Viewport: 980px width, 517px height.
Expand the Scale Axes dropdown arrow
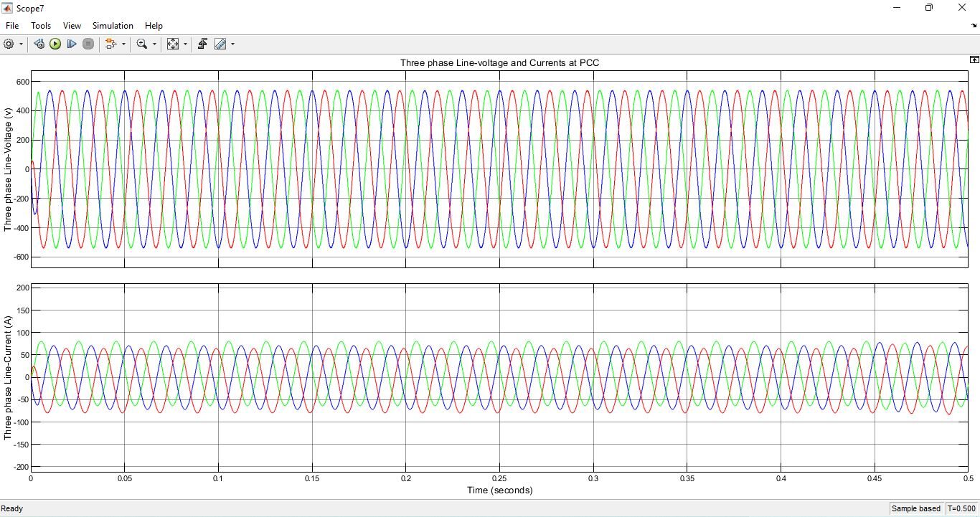185,44
